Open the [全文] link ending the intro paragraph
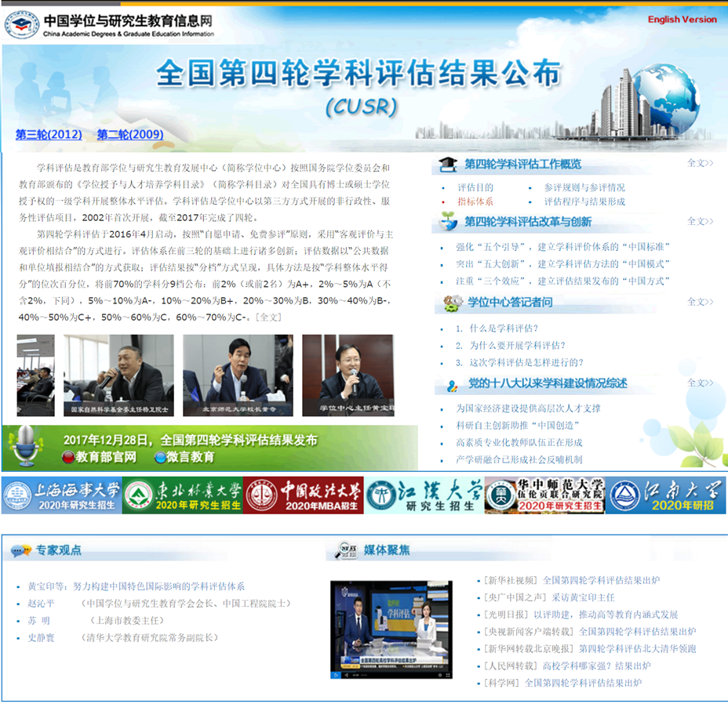728x704 pixels. pos(268,318)
